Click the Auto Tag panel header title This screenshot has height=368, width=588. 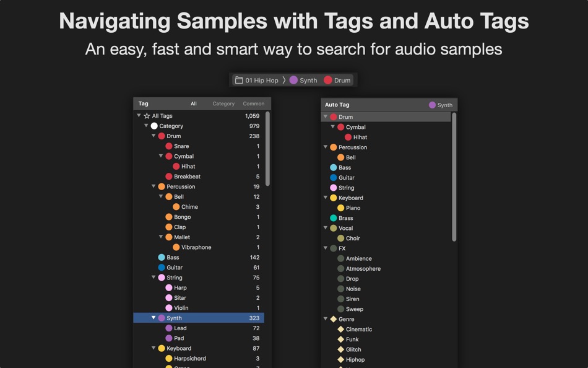[x=337, y=105]
